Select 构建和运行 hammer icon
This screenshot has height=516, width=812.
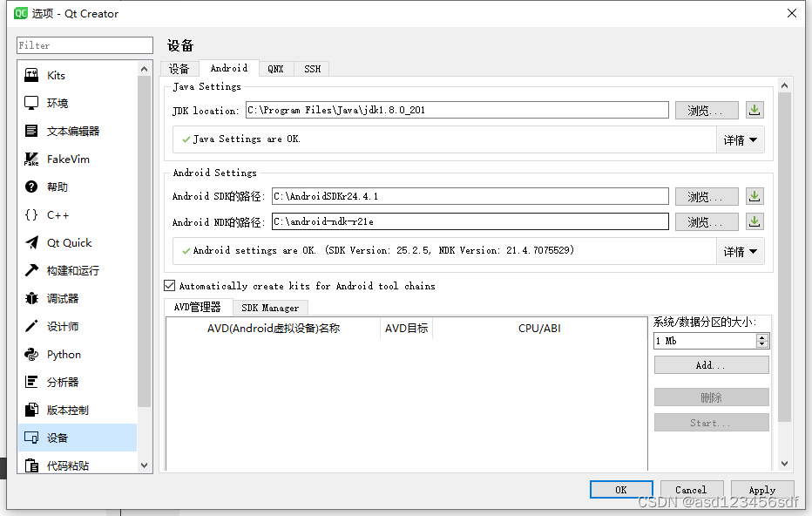[31, 270]
